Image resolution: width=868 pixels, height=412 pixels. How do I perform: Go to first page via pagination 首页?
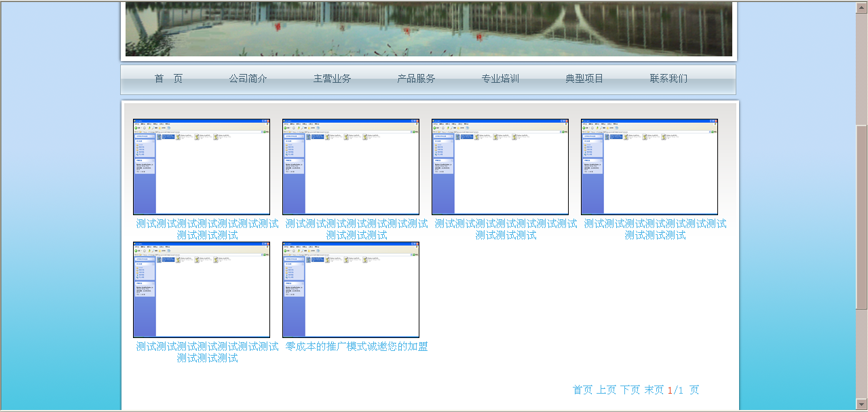pyautogui.click(x=582, y=390)
